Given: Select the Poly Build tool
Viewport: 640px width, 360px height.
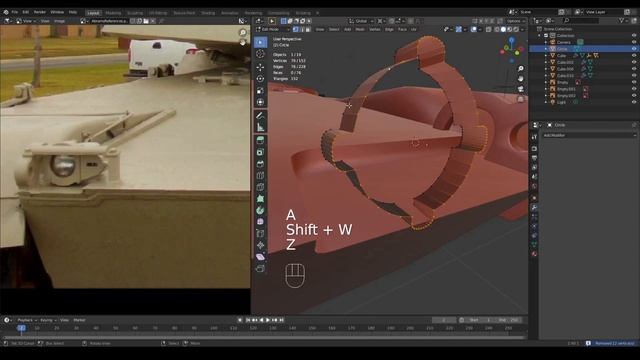Looking at the screenshot, I should tap(260, 199).
